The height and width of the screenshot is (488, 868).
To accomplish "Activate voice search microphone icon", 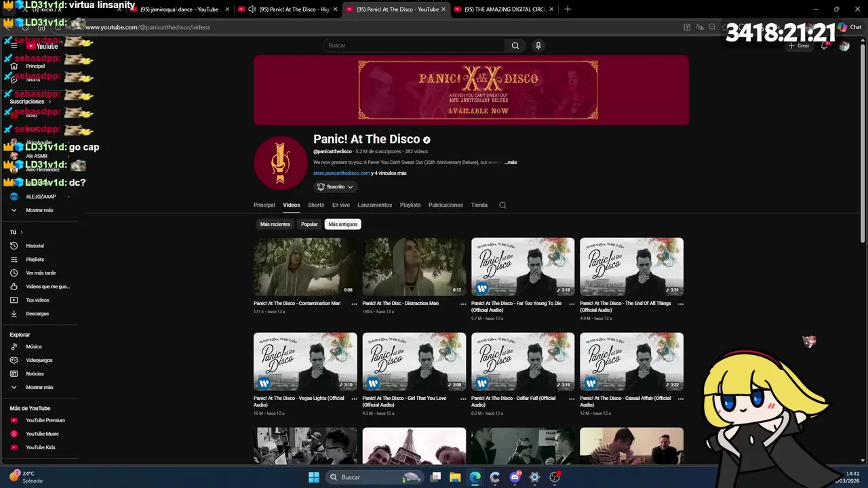I will (538, 45).
